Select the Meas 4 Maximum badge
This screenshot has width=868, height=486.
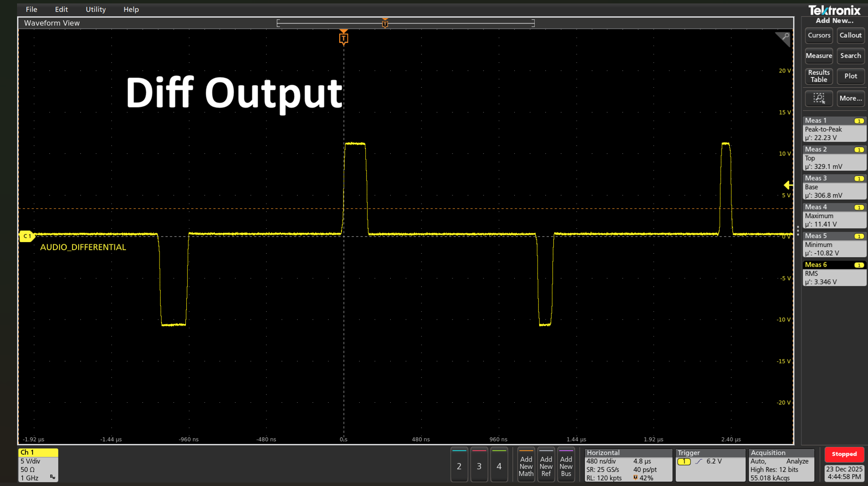(834, 215)
